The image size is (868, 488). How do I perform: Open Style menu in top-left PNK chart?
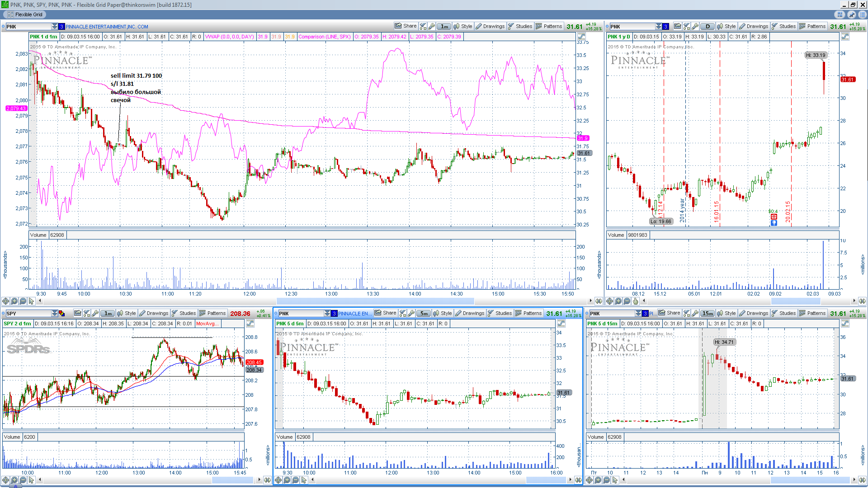pos(463,26)
